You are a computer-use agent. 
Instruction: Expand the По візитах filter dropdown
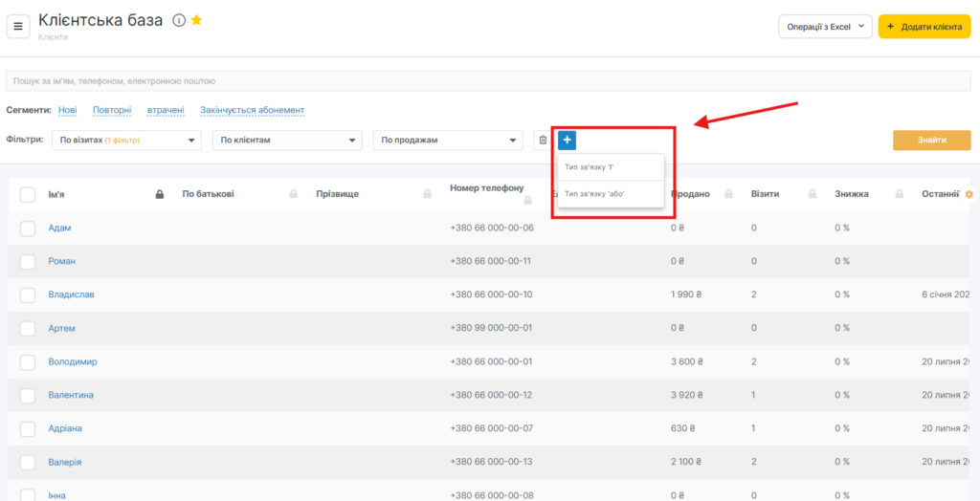click(x=126, y=141)
